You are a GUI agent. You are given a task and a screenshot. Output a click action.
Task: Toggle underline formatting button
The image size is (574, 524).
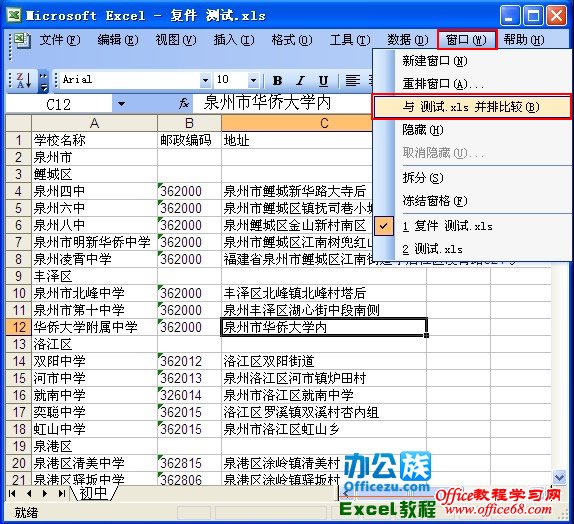click(323, 80)
